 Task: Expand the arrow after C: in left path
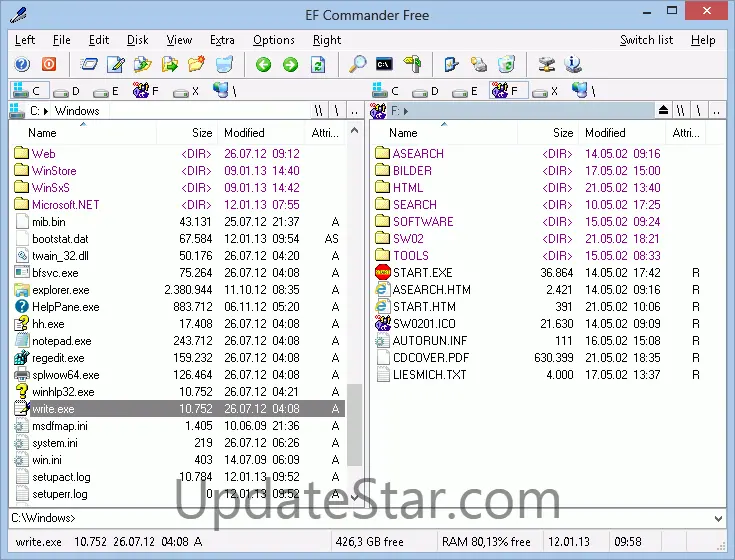[46, 111]
